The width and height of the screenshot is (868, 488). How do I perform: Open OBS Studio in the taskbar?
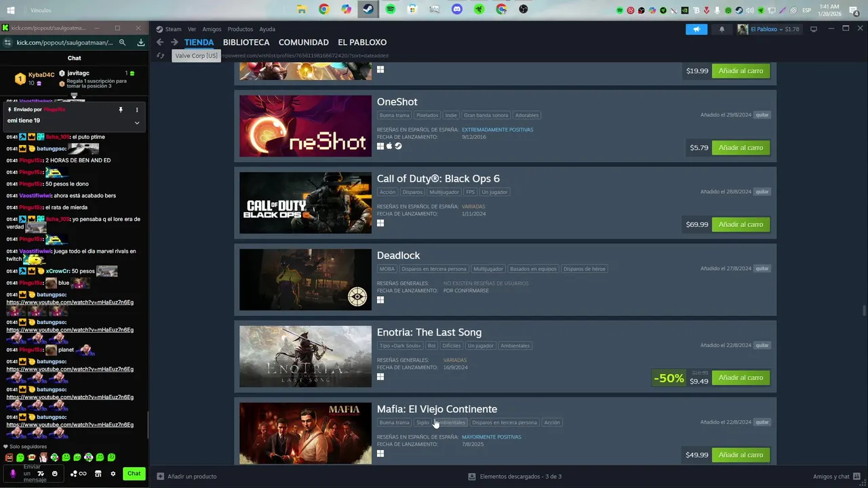pyautogui.click(x=523, y=9)
